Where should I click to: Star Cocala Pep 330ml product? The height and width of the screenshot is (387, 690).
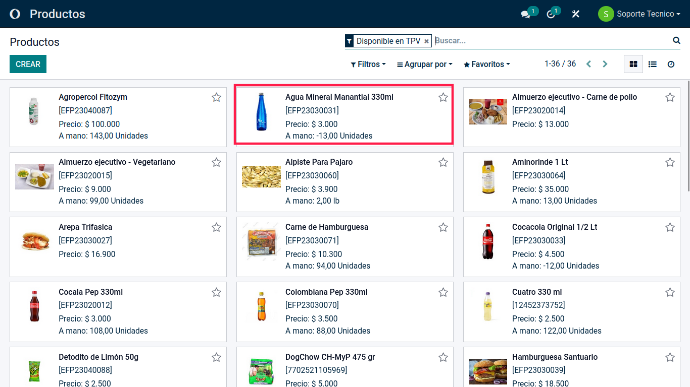click(x=216, y=292)
